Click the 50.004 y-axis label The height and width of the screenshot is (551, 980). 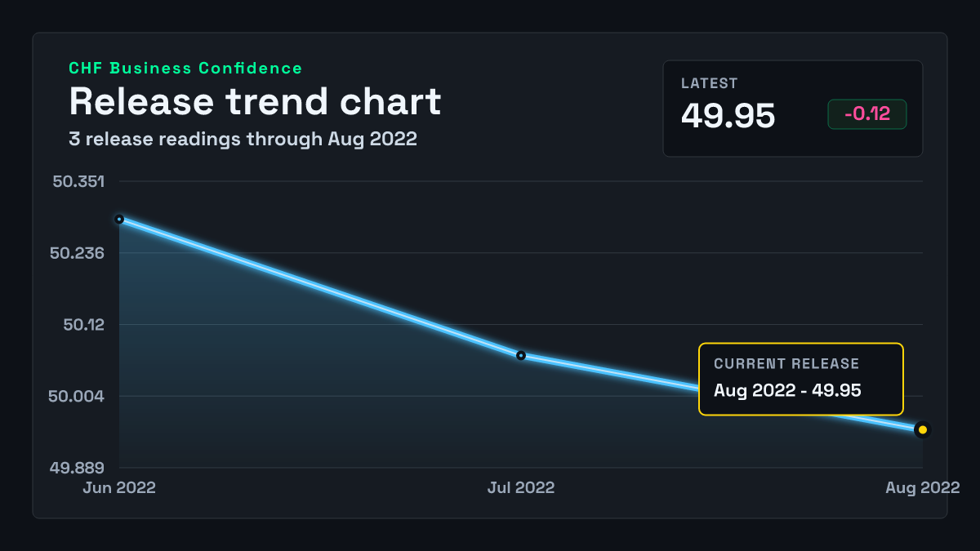tap(77, 397)
